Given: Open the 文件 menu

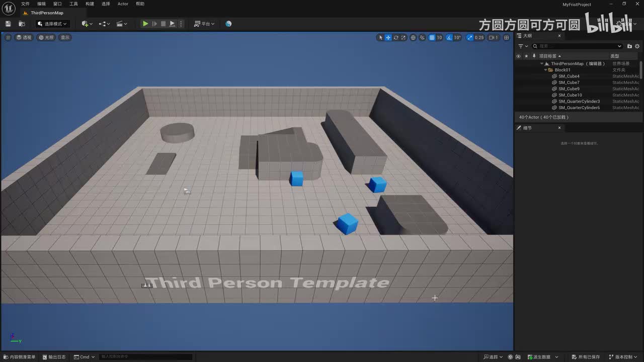Looking at the screenshot, I should 25,4.
